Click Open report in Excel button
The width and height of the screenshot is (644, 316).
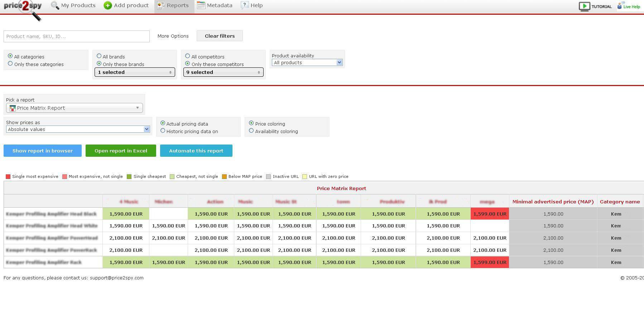point(121,151)
